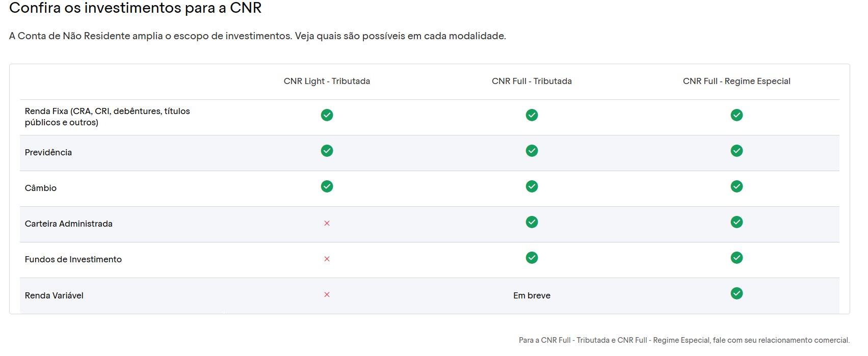
Task: Click the red X for Carteira Administrada
Action: click(327, 223)
